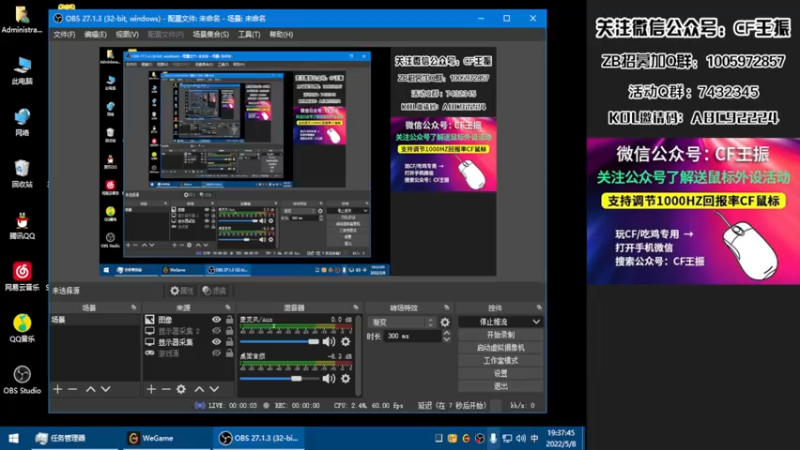The image size is (800, 450).
Task: Pop out the 控件 dock panel
Action: point(539,308)
